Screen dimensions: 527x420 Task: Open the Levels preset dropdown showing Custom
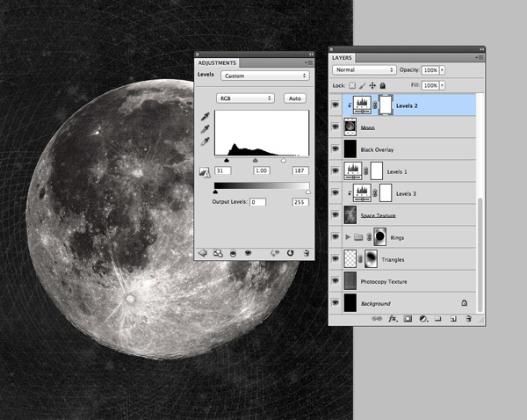(x=265, y=76)
